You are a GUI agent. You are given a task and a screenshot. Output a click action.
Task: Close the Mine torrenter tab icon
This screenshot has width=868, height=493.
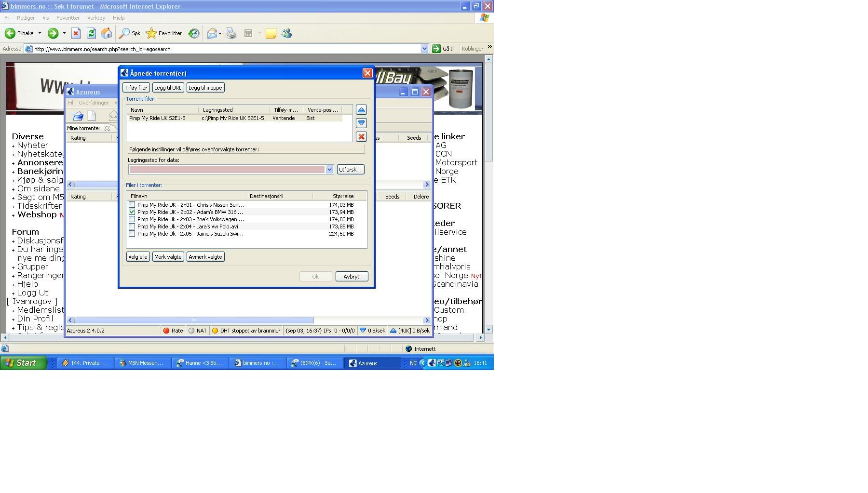coord(107,128)
